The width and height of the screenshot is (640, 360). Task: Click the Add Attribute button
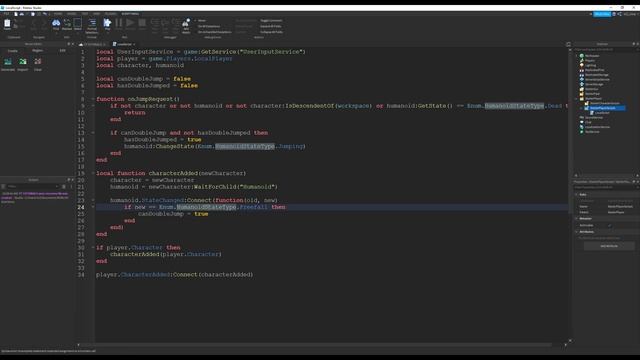609,246
